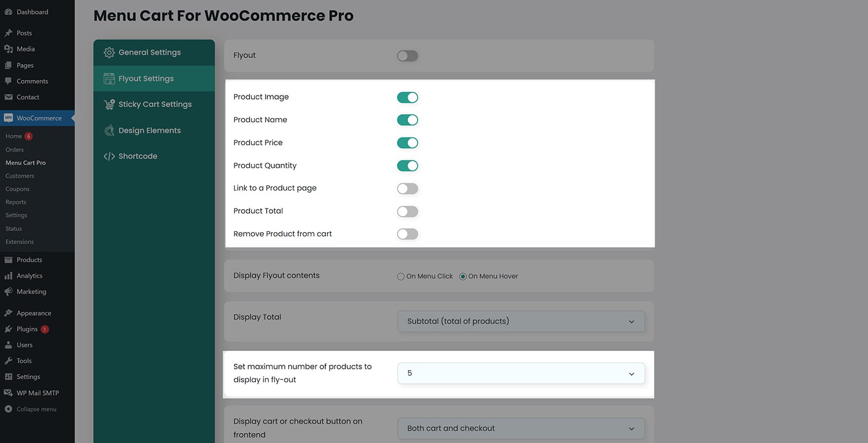
Task: Enable Link to a Product page
Action: click(407, 189)
